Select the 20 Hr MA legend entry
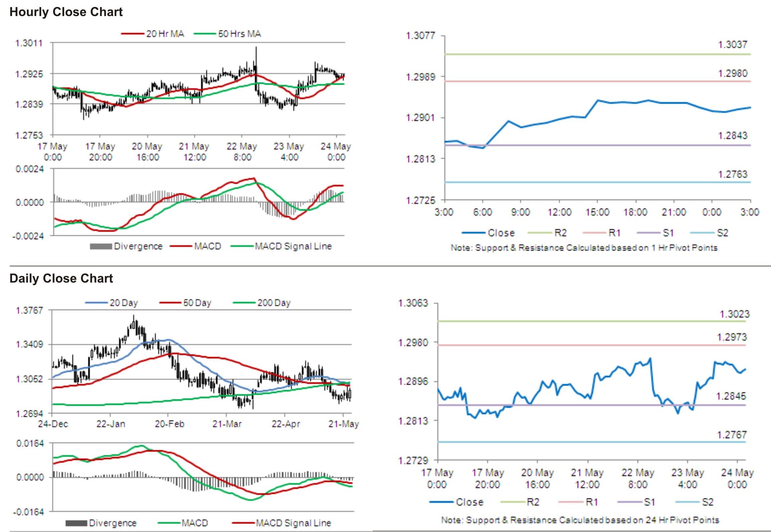 (x=152, y=34)
